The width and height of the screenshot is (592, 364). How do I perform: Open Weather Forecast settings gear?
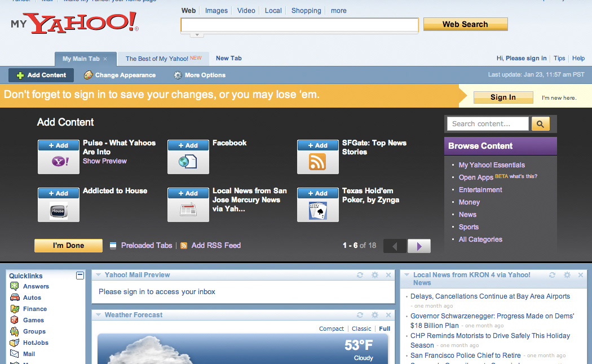point(374,314)
